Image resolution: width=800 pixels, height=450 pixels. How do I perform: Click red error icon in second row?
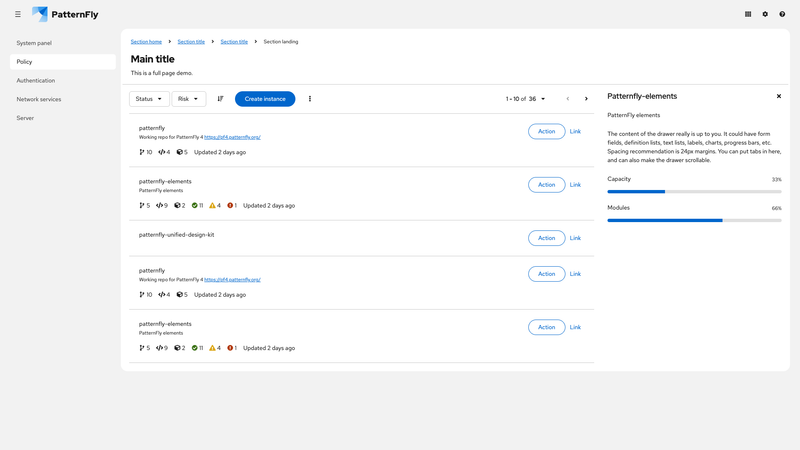pos(230,206)
